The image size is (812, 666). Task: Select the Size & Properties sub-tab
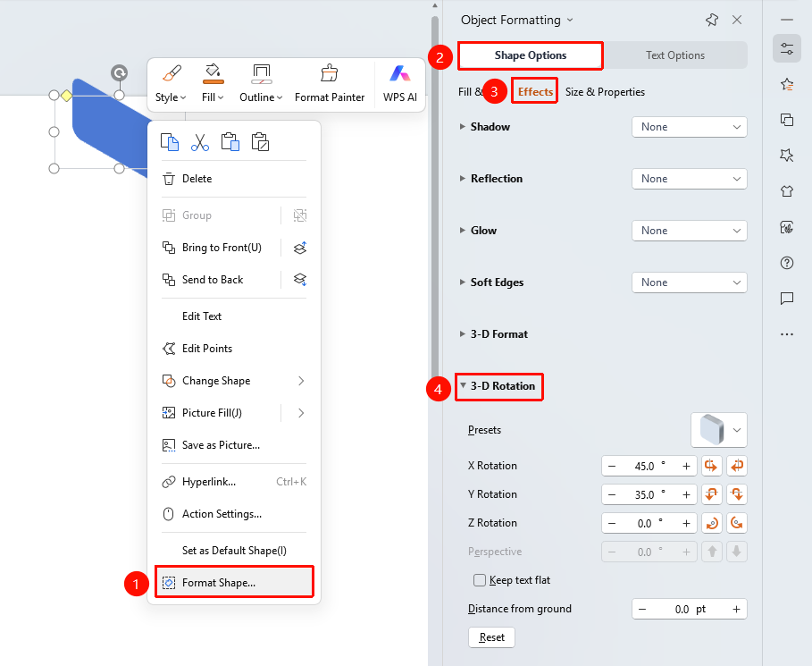pyautogui.click(x=605, y=92)
